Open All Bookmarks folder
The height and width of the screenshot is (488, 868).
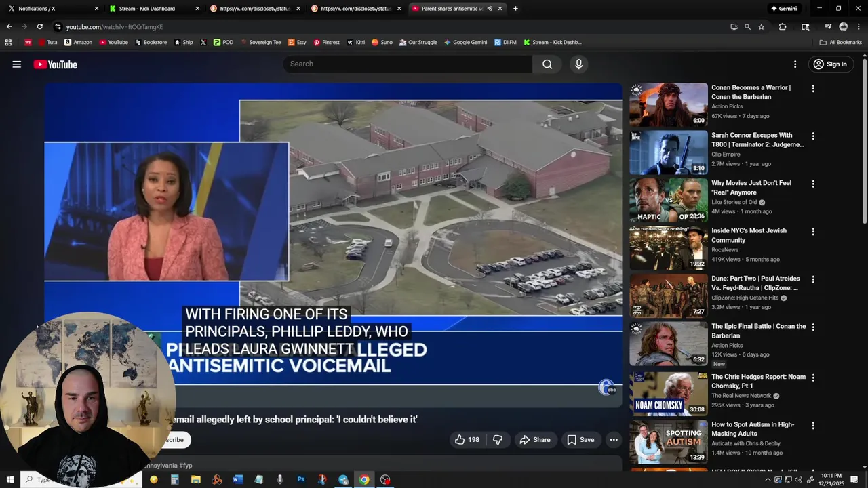[x=841, y=42]
